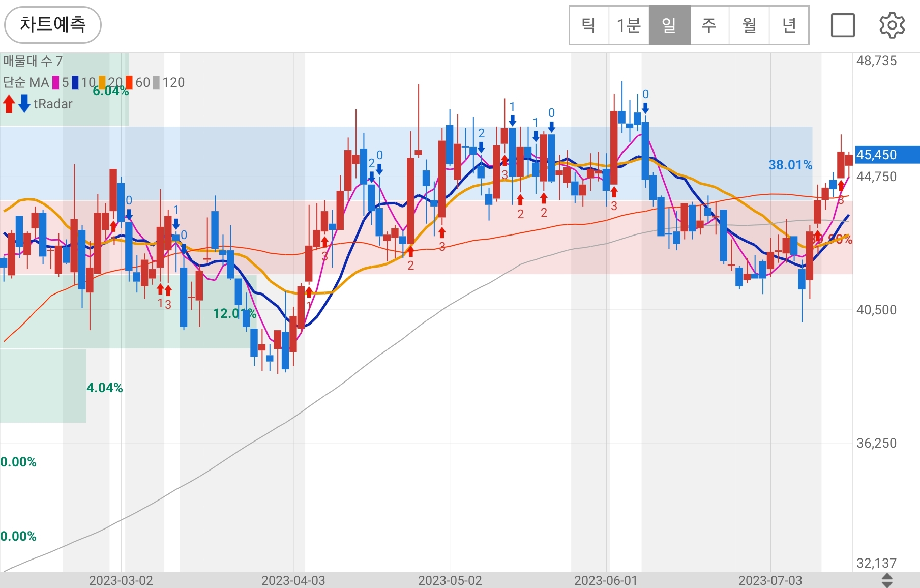
Task: Select the 월 monthly timeframe tab
Action: 749,25
